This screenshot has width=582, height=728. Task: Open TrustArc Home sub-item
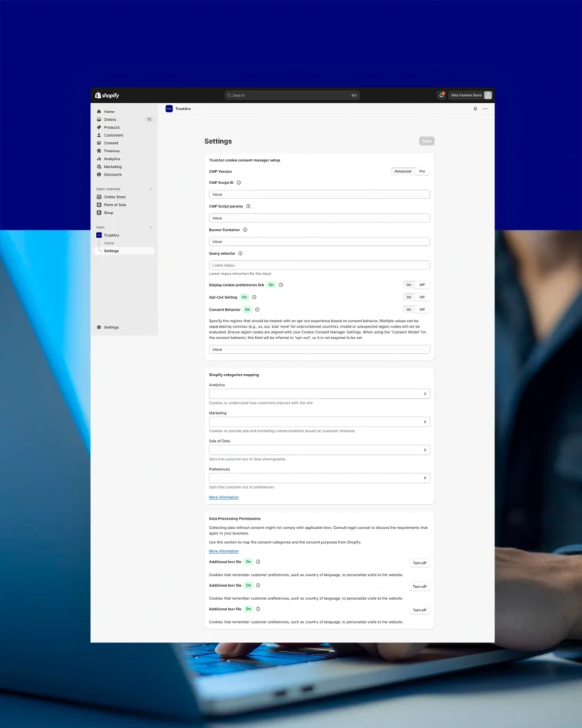(109, 243)
